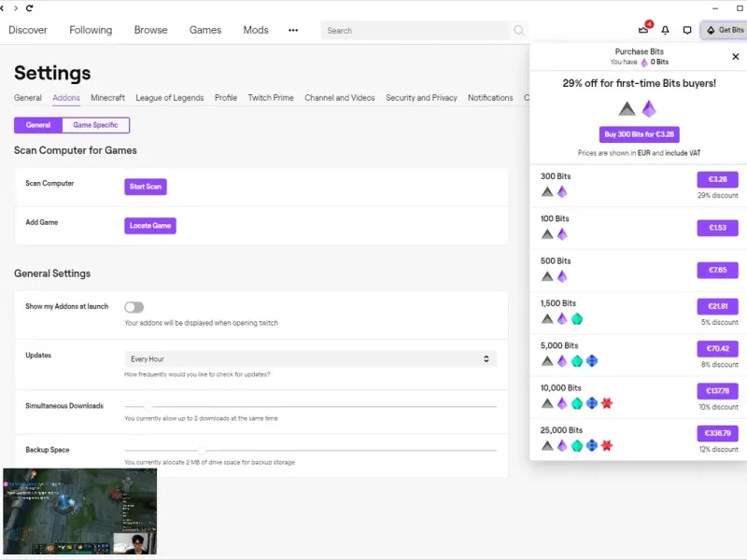Switch to Game Specific addon settings
747x560 pixels.
pyautogui.click(x=95, y=125)
